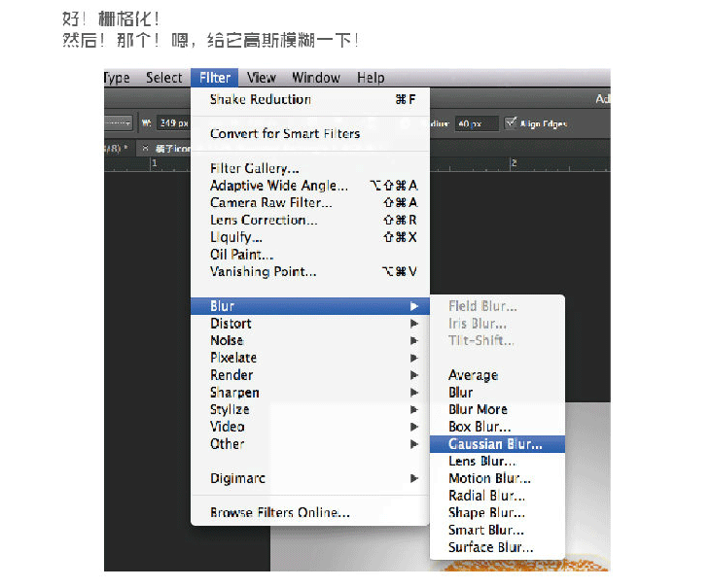
Task: Choose Shake Reduction filter
Action: click(x=310, y=99)
